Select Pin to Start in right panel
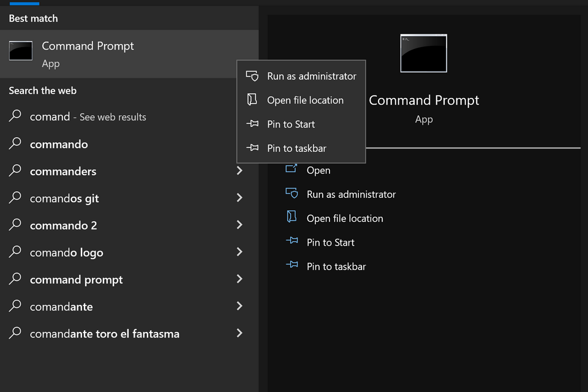 coord(330,243)
